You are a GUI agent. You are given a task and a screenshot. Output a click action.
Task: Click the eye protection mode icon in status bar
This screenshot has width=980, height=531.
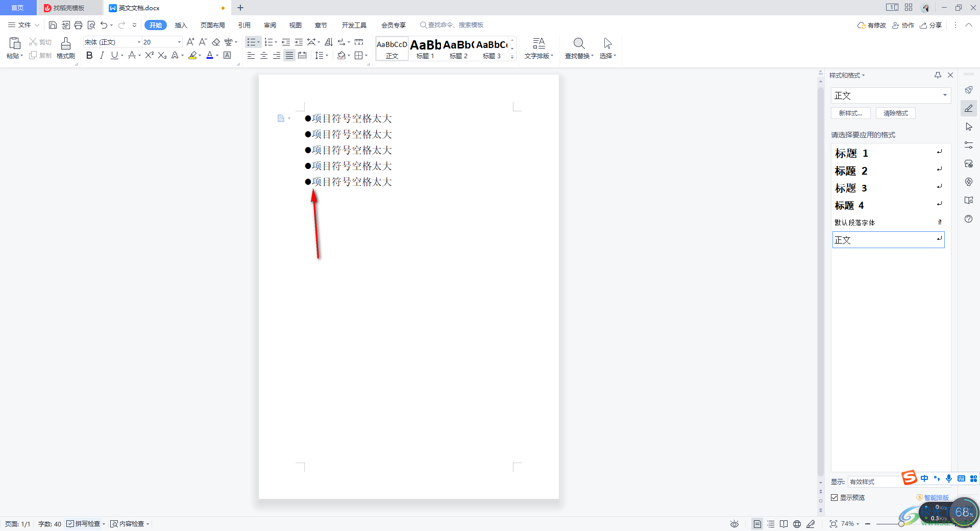[x=734, y=524]
